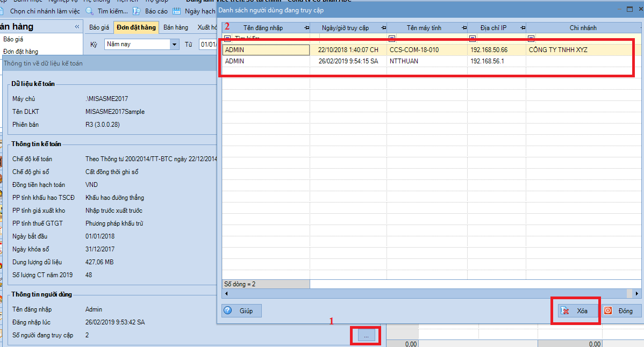Pin the Tên máy tính column
The image size is (644, 347).
tap(464, 28)
